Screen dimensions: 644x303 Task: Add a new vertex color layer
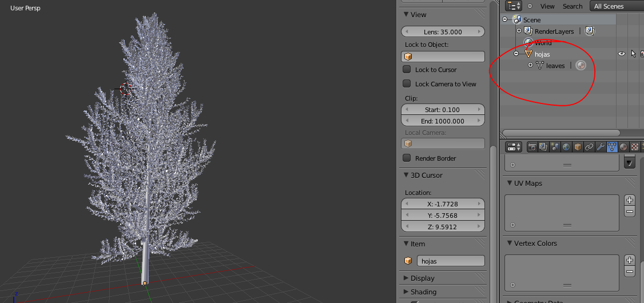pos(630,260)
